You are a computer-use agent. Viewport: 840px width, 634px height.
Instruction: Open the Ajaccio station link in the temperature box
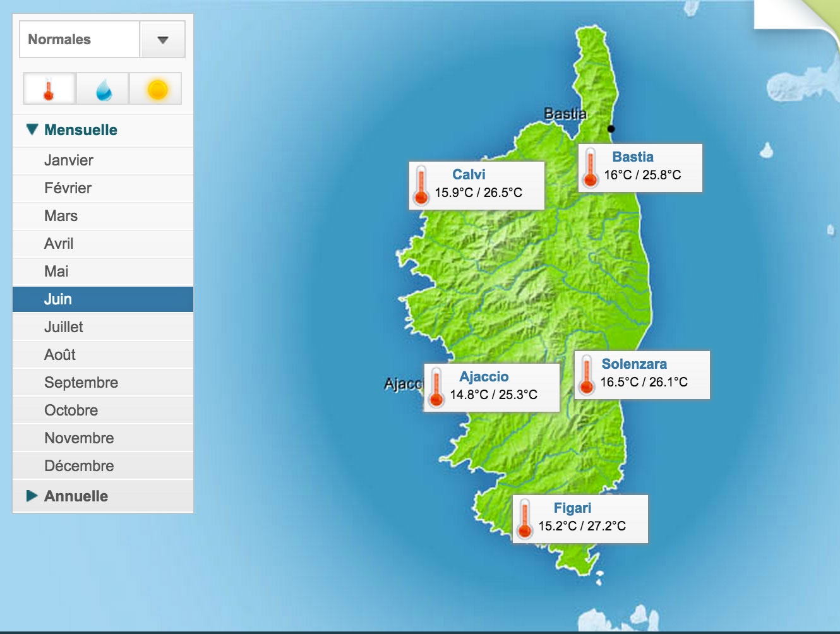click(x=484, y=376)
